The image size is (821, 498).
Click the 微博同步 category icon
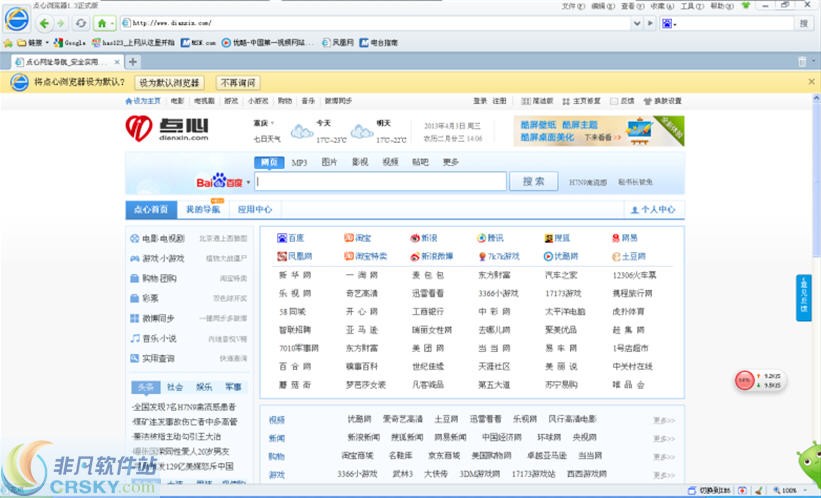point(135,318)
